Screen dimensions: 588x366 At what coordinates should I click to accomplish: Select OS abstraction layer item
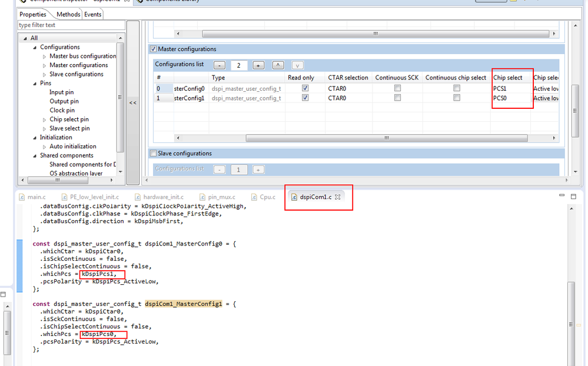click(76, 173)
